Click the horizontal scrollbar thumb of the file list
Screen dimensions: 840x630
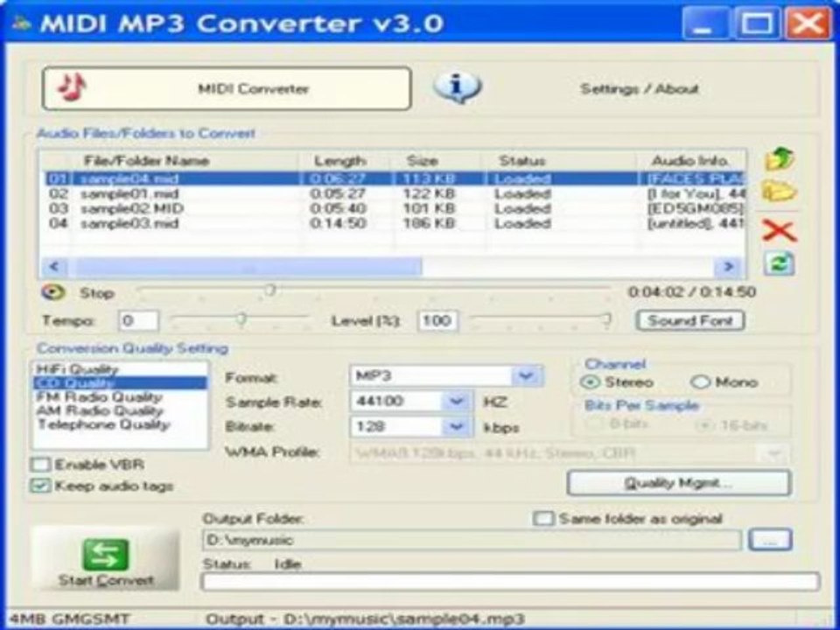pyautogui.click(x=248, y=266)
